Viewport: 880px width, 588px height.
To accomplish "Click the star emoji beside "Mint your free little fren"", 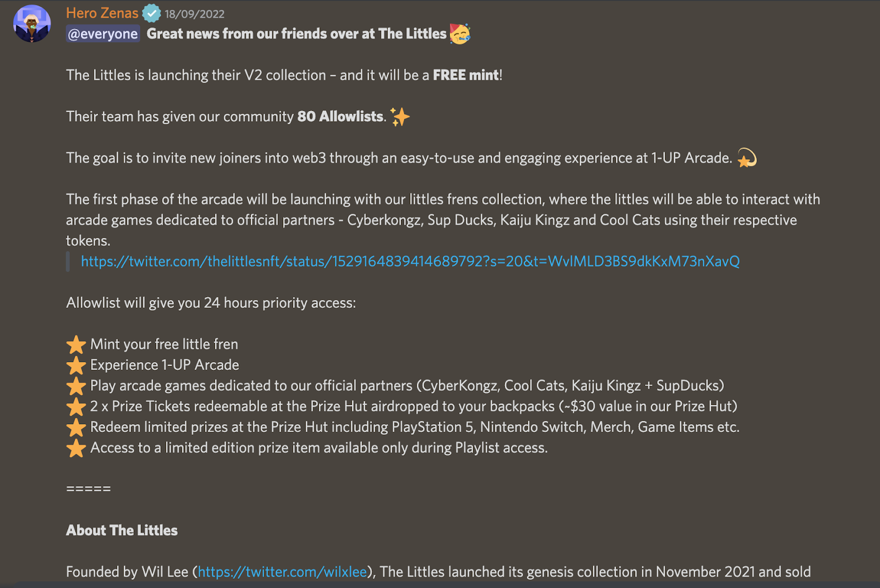I will (76, 345).
